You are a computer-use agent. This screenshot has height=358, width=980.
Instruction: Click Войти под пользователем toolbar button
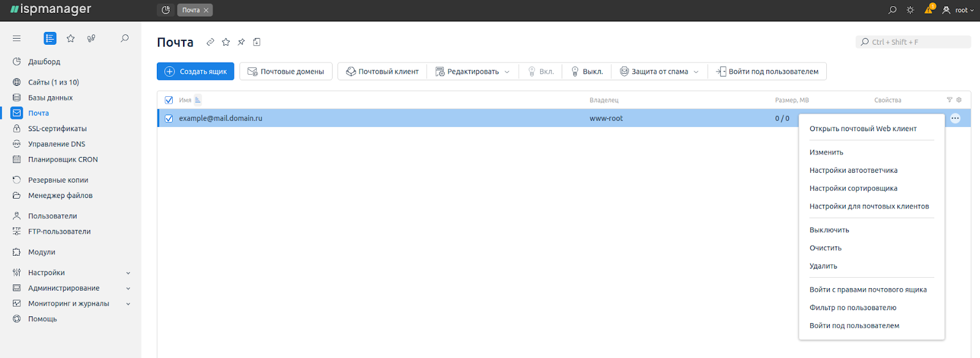767,71
